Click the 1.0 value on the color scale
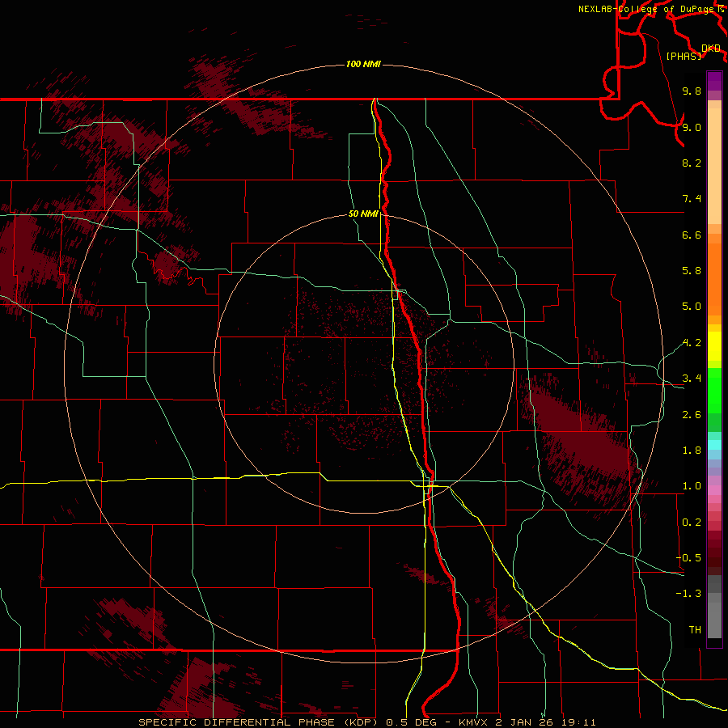This screenshot has width=728, height=728. pos(692,486)
